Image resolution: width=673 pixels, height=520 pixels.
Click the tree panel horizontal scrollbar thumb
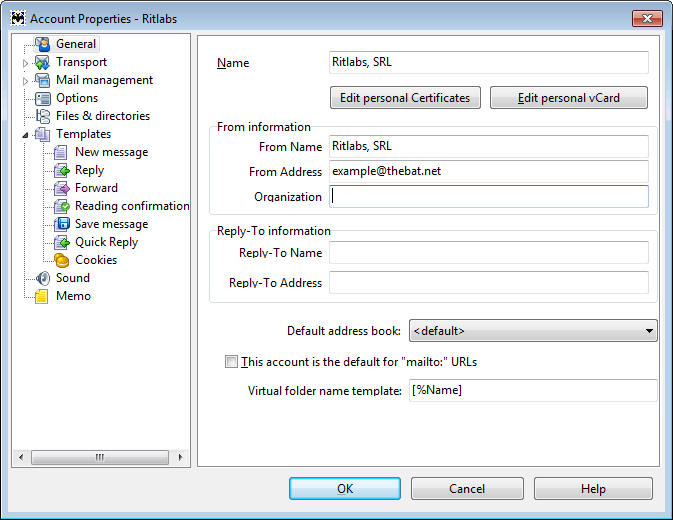pyautogui.click(x=100, y=457)
